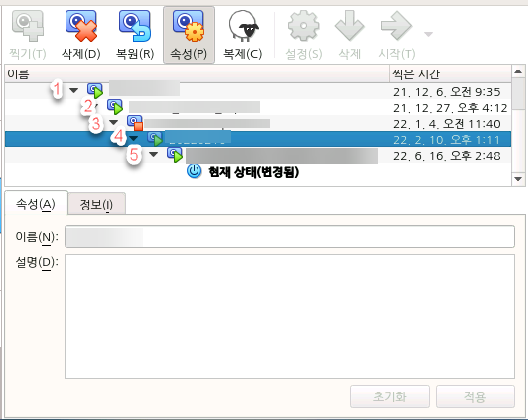Toggle the 속성(P) properties button
The image size is (528, 420).
(189, 35)
